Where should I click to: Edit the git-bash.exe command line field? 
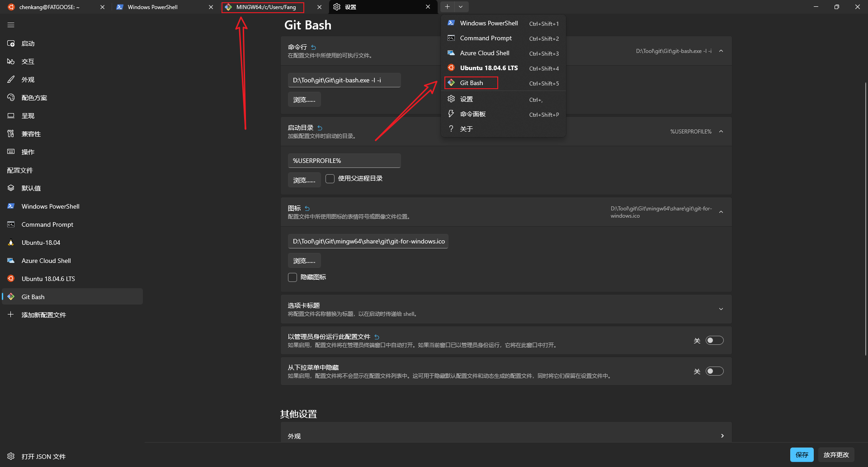click(x=344, y=80)
